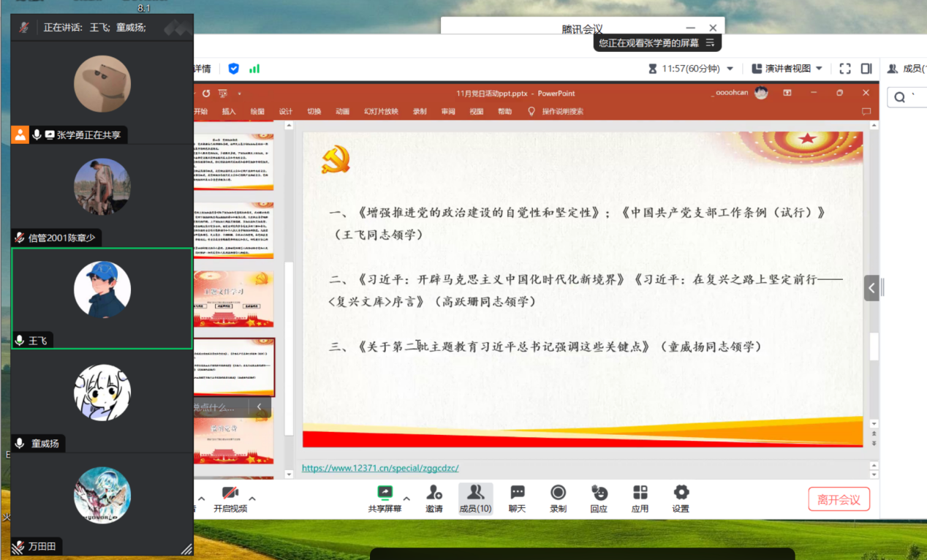This screenshot has width=927, height=560.
Task: Click the blue security shield icon
Action: click(233, 69)
